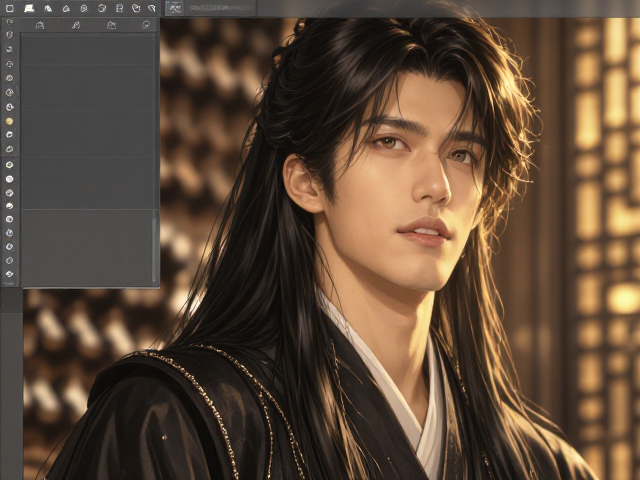Choose the gold-filled circle tool in the left strip
The width and height of the screenshot is (640, 480).
[x=9, y=121]
